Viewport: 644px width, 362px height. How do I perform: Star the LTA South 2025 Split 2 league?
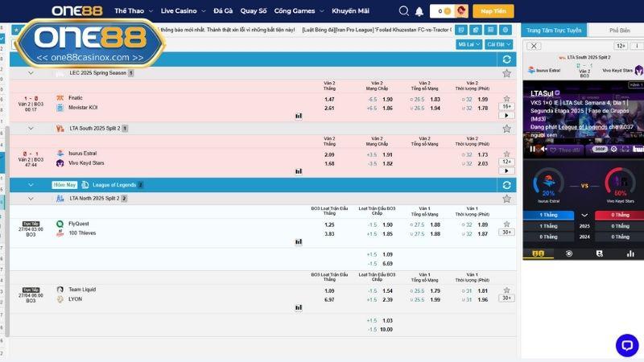pos(506,129)
